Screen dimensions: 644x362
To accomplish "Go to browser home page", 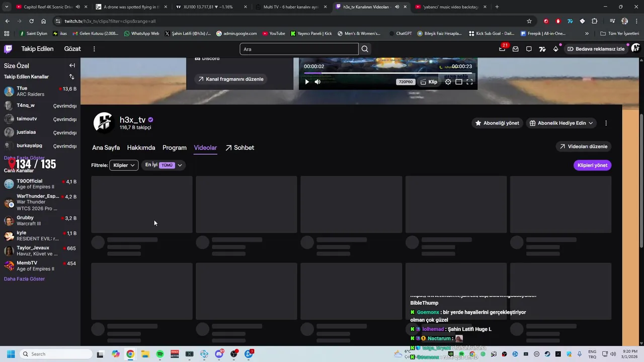I will [44, 21].
